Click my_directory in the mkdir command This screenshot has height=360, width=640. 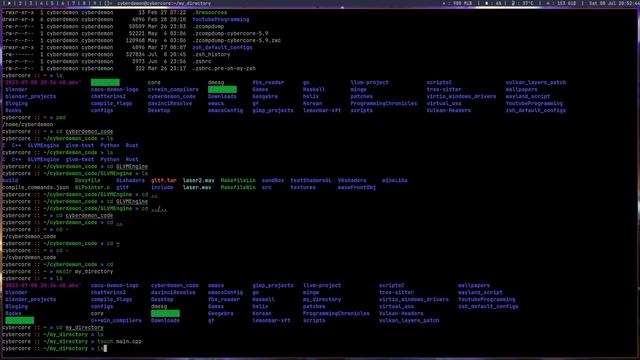[x=94, y=271]
